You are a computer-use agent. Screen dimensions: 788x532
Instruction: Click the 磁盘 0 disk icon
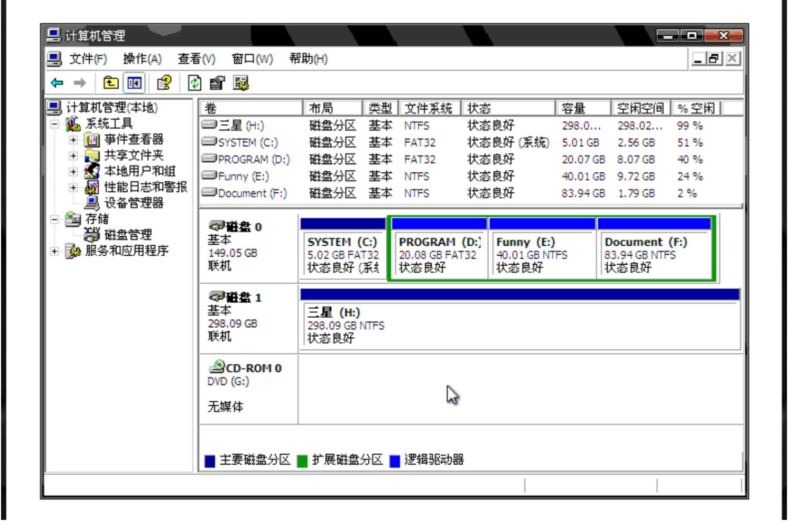click(x=217, y=226)
